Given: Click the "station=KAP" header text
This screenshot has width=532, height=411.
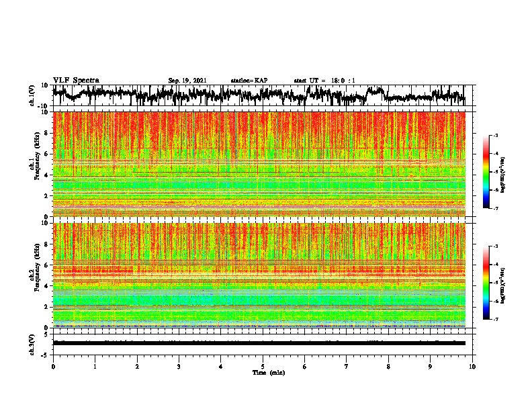Looking at the screenshot, I should tap(249, 81).
